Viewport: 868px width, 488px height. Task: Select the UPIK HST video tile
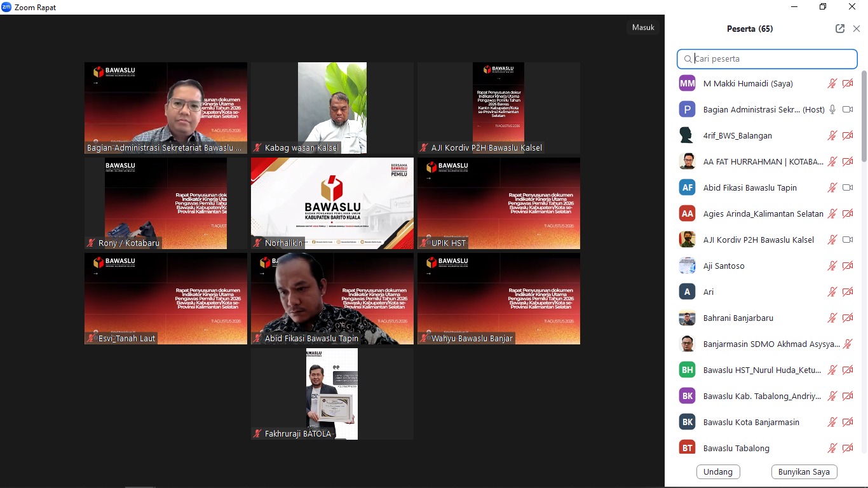[499, 203]
